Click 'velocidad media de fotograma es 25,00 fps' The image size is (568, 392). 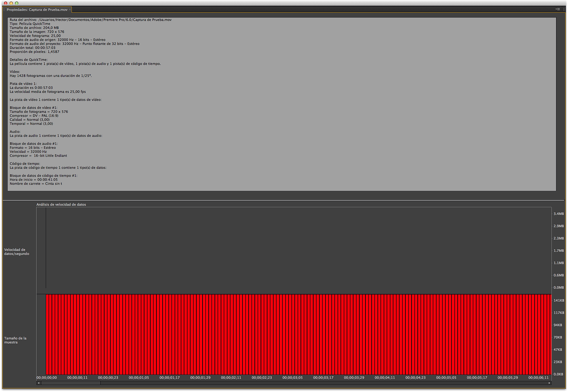(x=48, y=92)
